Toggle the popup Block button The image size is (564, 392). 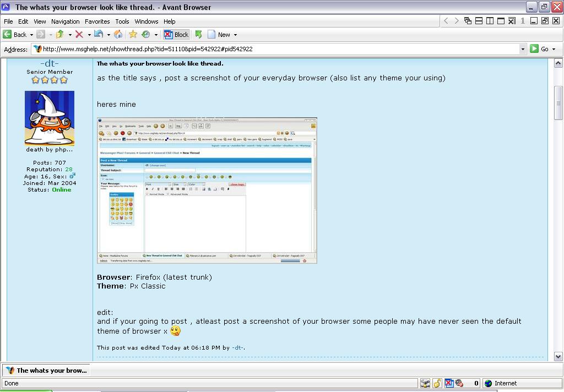pyautogui.click(x=176, y=35)
